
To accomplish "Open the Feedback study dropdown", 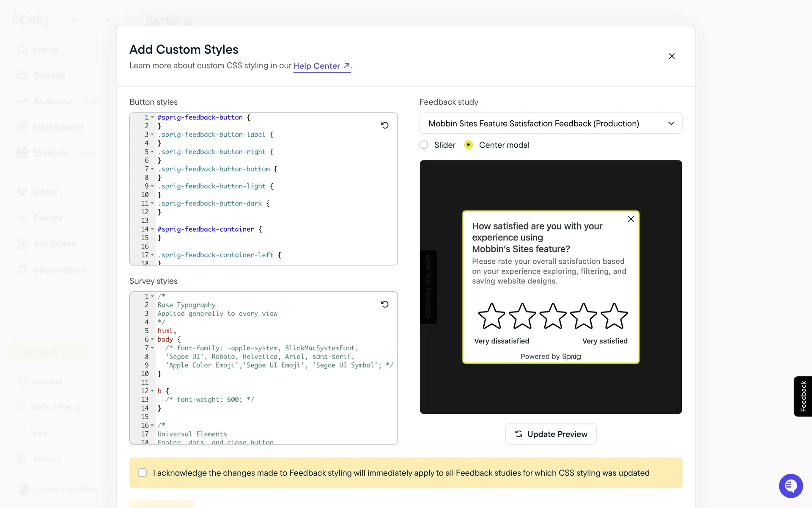I will [551, 124].
